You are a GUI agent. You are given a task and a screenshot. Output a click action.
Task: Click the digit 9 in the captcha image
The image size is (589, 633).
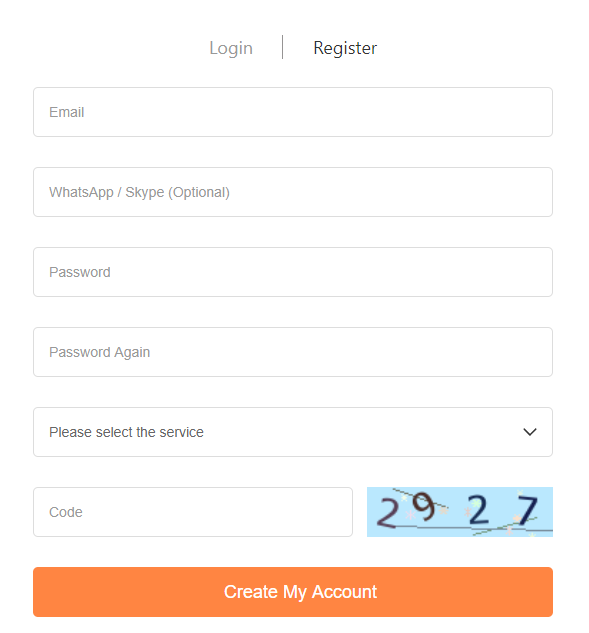click(424, 506)
